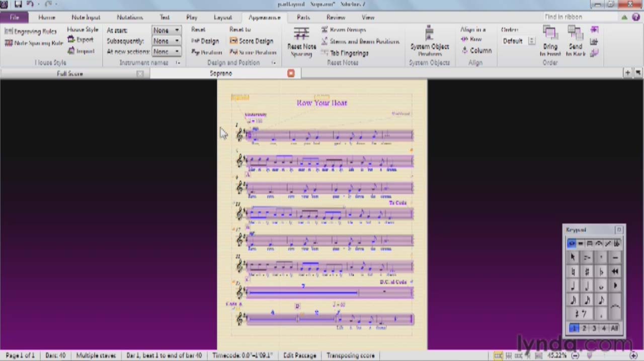This screenshot has height=361, width=644.
Task: Minimize the ribbon with the green arrow
Action: pos(624,17)
